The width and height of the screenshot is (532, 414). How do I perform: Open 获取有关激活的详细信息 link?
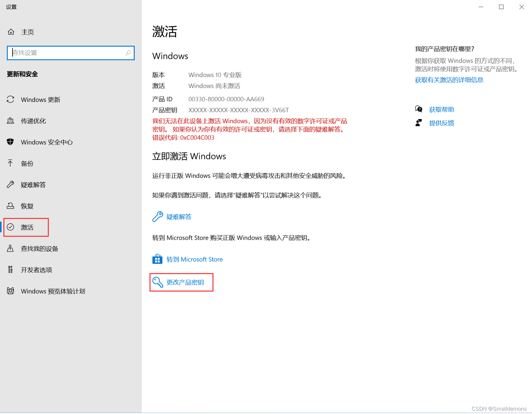pyautogui.click(x=449, y=80)
